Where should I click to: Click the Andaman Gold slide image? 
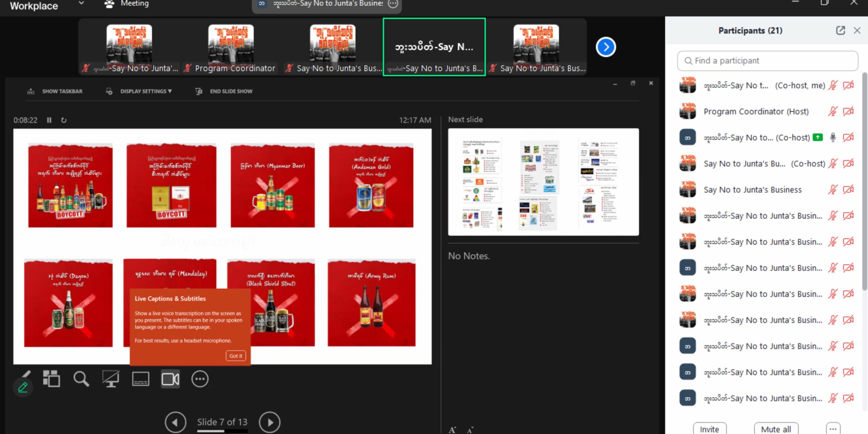coord(371,185)
